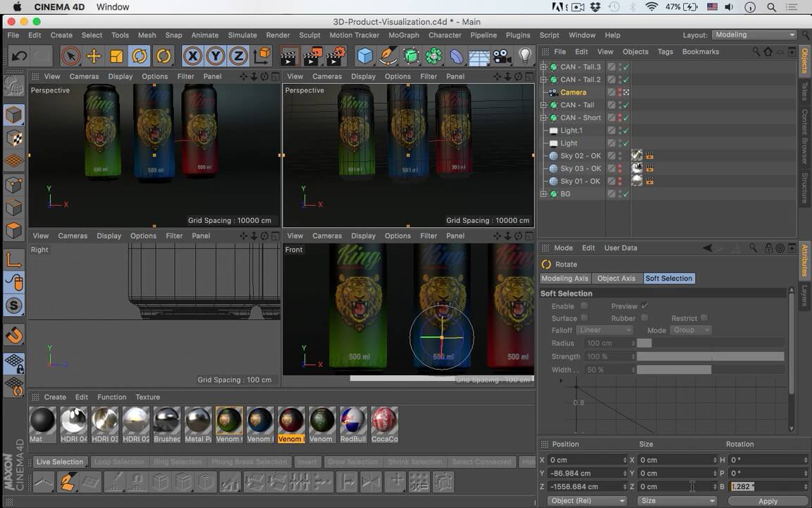The image size is (812, 508).
Task: Click the Apply button
Action: [768, 501]
